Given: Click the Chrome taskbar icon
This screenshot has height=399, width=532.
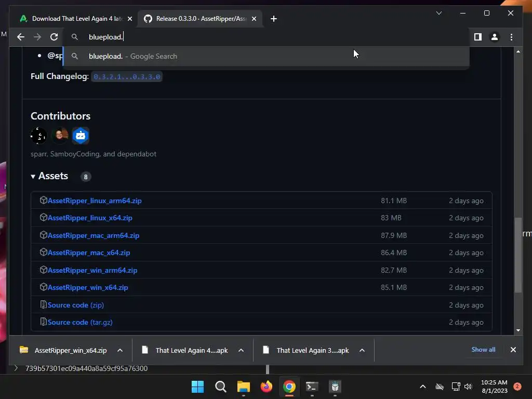Looking at the screenshot, I should click(289, 387).
